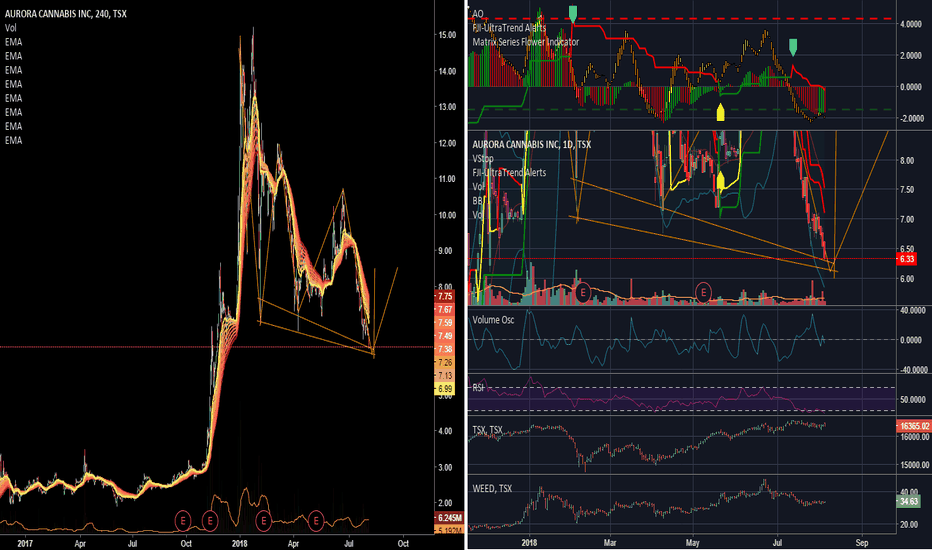Click the earnings E marker nearest Oct 2017, left chart
The width and height of the screenshot is (932, 550).
183,521
